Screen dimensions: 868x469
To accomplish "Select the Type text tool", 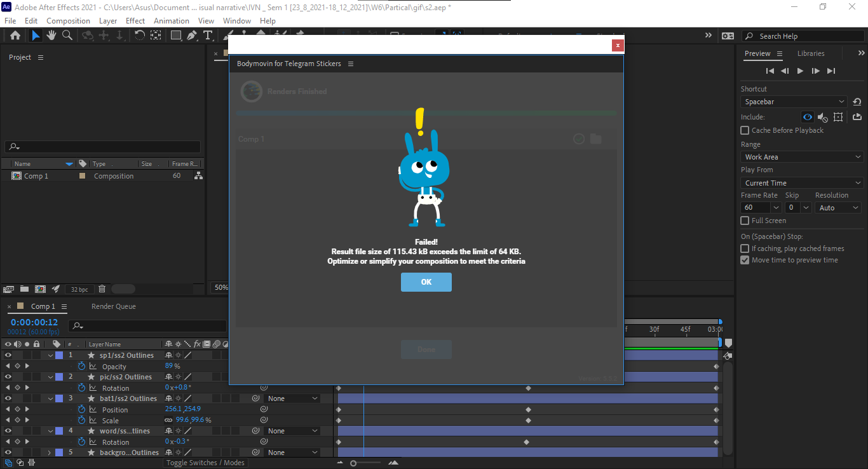I will coord(207,36).
